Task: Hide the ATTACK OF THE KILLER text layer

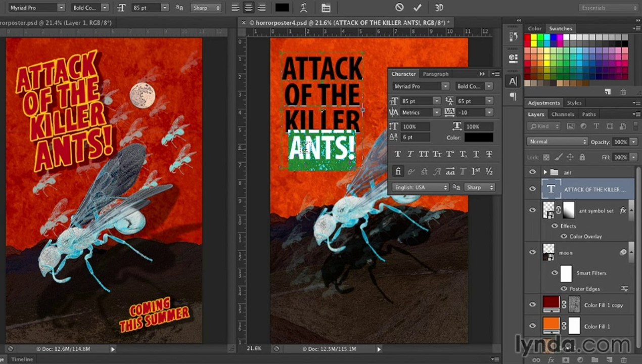Action: pos(532,189)
